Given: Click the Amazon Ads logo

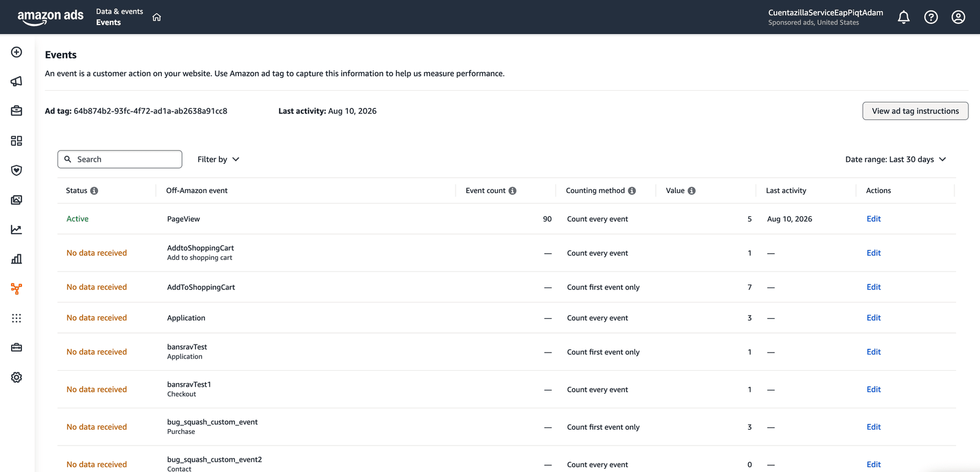Looking at the screenshot, I should click(x=50, y=17).
